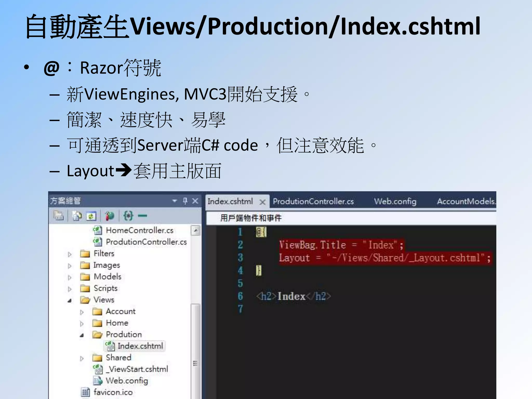This screenshot has height=399, width=532.
Task: Click the Properties icon in Solution Explorer toolbar
Action: tap(58, 216)
